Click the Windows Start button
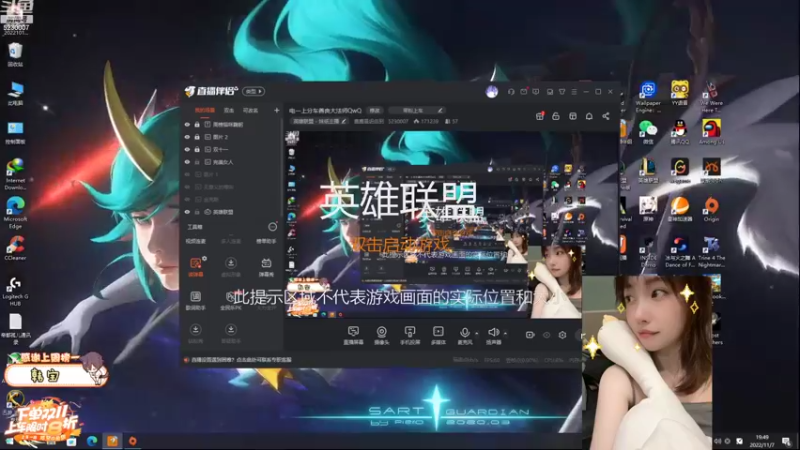This screenshot has height=450, width=800. click(x=9, y=441)
